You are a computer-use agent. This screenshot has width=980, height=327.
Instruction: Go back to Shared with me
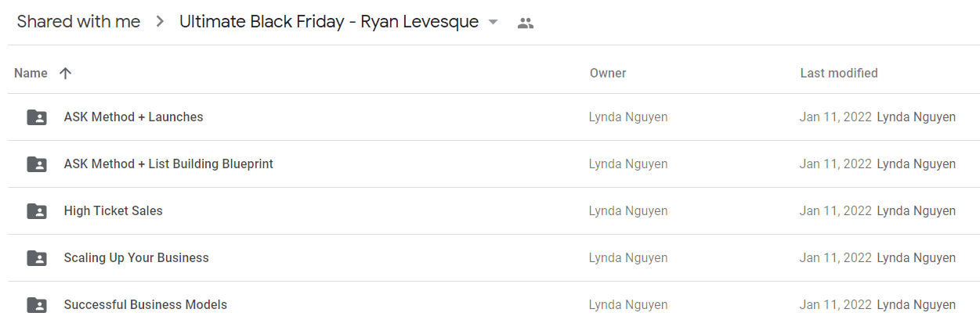tap(78, 22)
